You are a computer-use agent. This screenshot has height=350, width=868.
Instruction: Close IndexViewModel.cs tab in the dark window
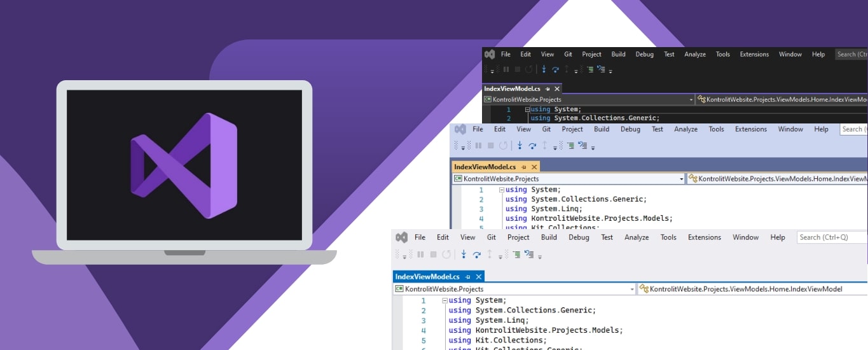[x=557, y=89]
